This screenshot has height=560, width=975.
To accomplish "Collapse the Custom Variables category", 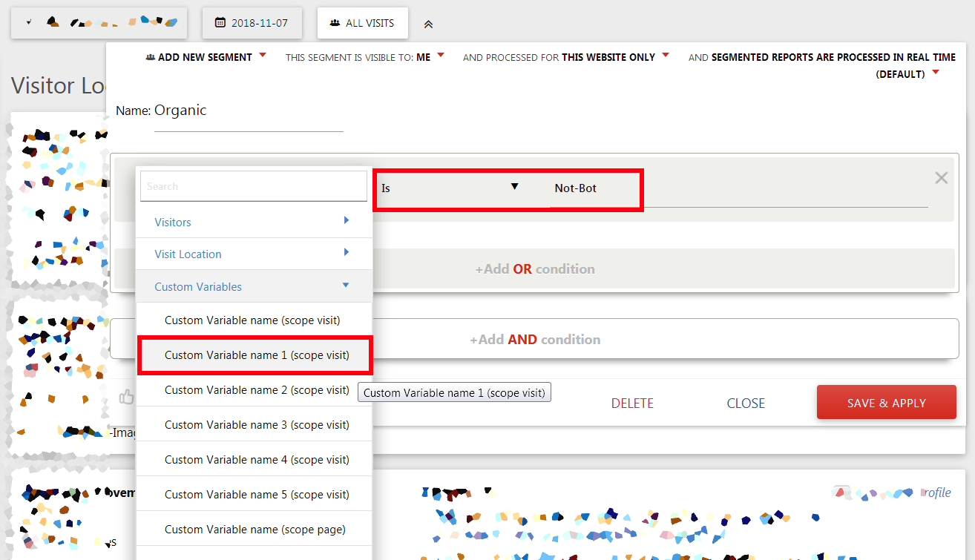I will coord(252,286).
